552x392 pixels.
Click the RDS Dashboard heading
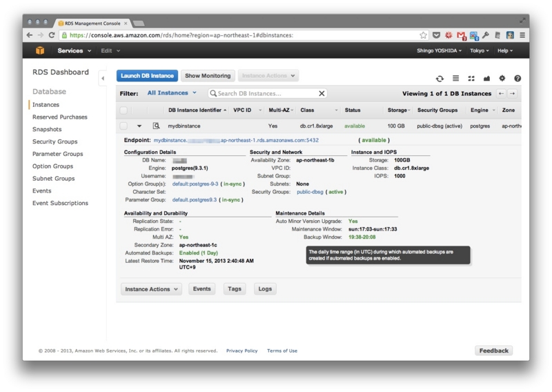point(61,72)
